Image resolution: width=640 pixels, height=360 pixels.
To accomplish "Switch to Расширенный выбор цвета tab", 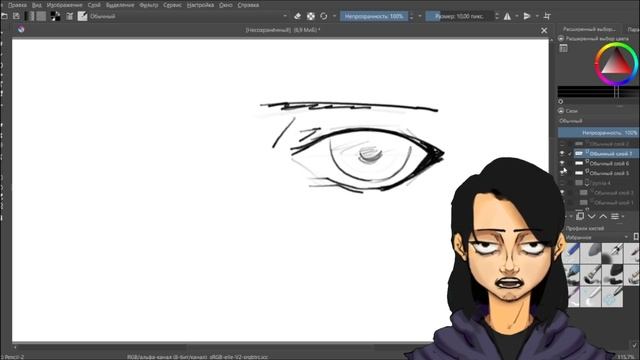I will 589,29.
